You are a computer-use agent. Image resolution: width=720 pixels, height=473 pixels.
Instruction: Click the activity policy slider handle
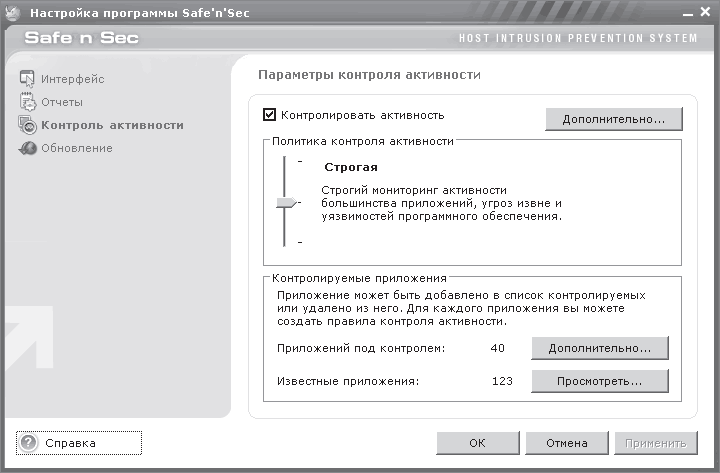pos(286,203)
